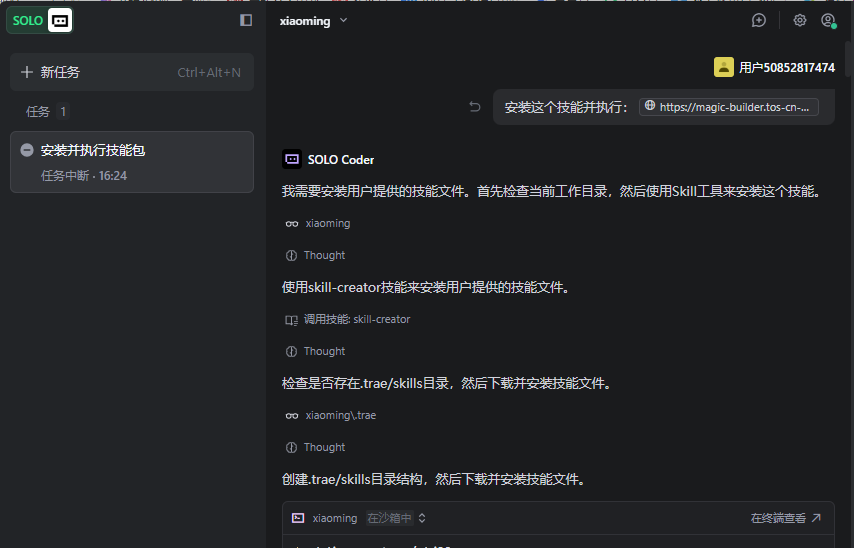Open the settings gear icon
The width and height of the screenshot is (854, 548).
click(x=800, y=20)
